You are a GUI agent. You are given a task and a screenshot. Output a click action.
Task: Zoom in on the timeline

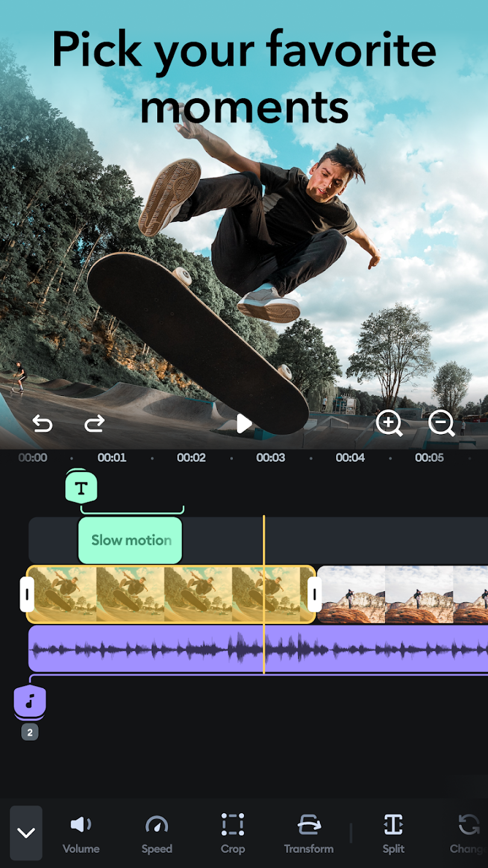click(x=390, y=424)
